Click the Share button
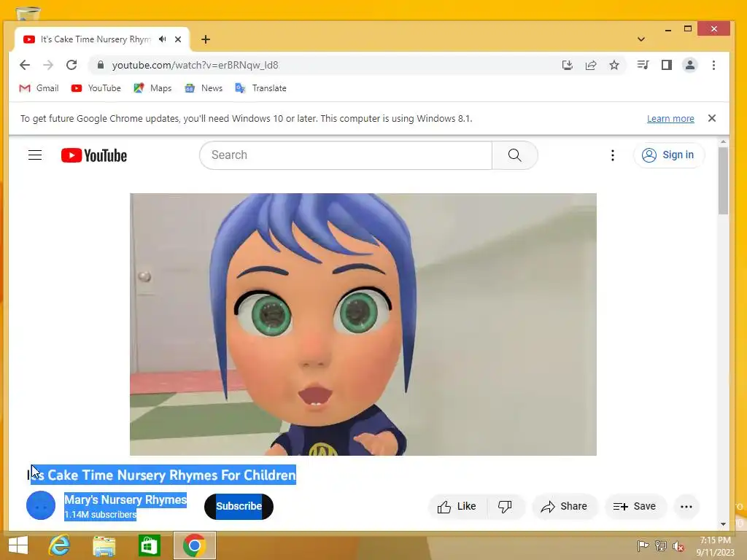This screenshot has height=560, width=747. click(x=564, y=506)
